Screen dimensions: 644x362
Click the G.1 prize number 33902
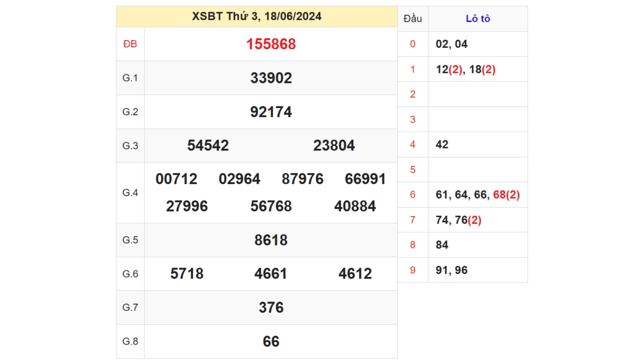(x=271, y=78)
